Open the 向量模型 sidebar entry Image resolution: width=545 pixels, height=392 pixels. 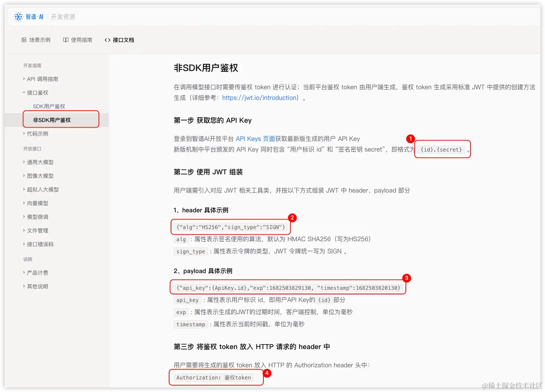[x=38, y=203]
